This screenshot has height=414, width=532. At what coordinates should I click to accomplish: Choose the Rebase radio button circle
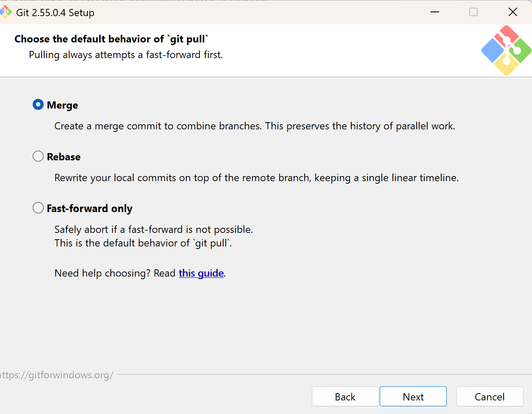click(x=38, y=157)
